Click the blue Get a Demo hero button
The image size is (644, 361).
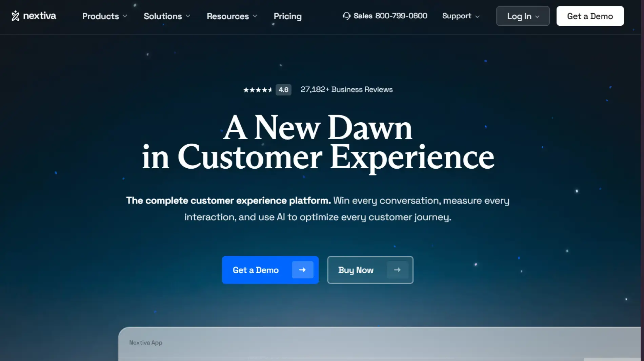270,270
